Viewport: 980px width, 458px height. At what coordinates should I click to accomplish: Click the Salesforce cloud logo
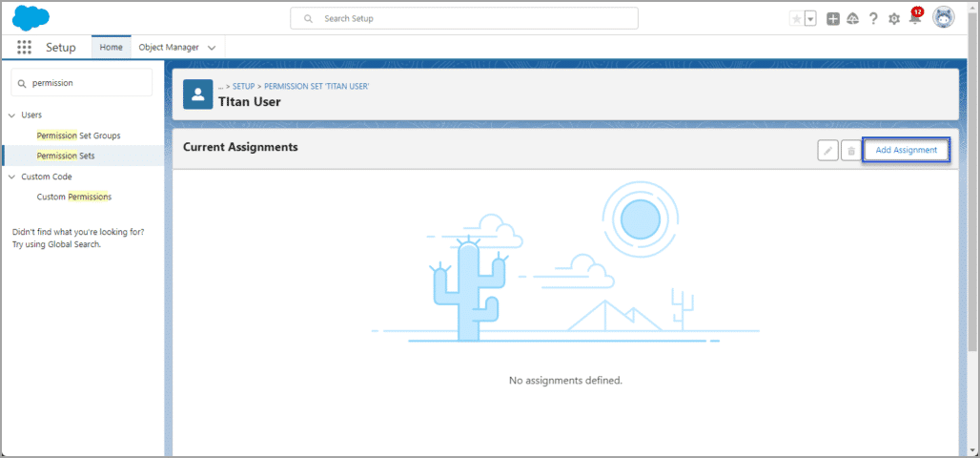click(31, 17)
